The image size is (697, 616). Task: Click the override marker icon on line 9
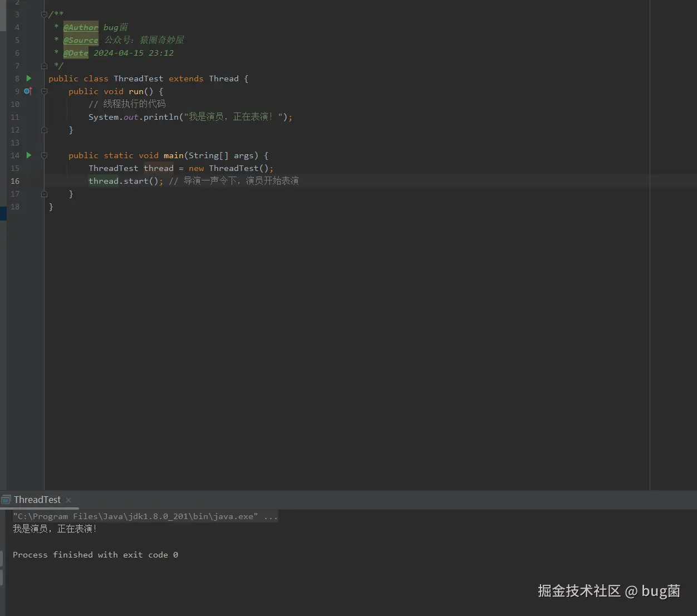[28, 91]
